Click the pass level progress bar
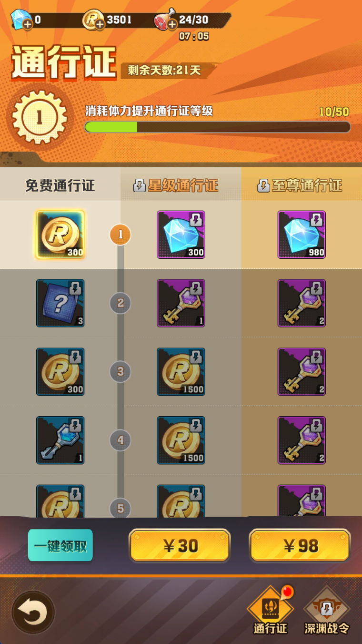The image size is (362, 644). [218, 127]
